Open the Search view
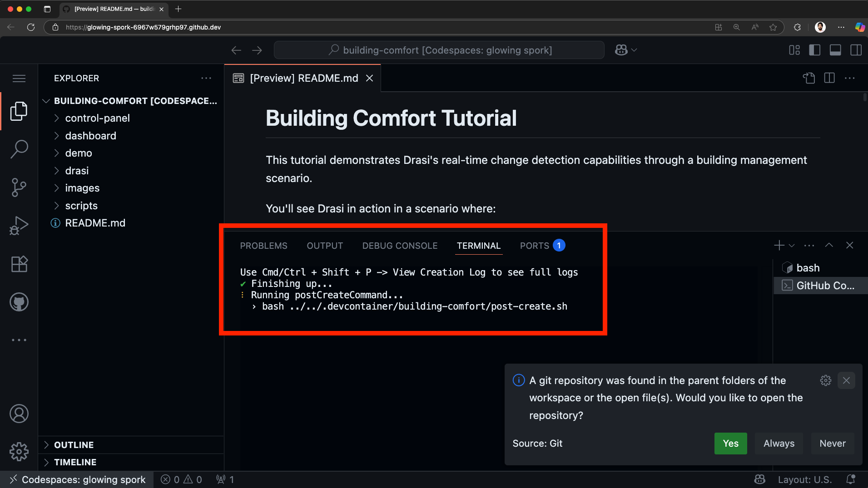The height and width of the screenshot is (488, 868). point(19,149)
